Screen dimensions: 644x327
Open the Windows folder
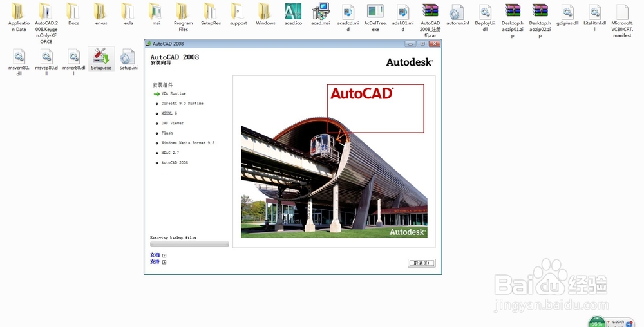[265, 14]
